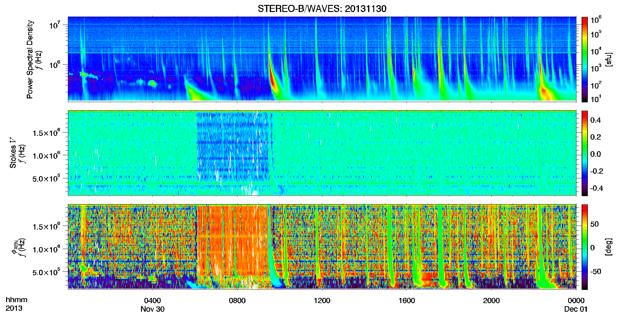Click the 0800 time tick label

tap(237, 300)
